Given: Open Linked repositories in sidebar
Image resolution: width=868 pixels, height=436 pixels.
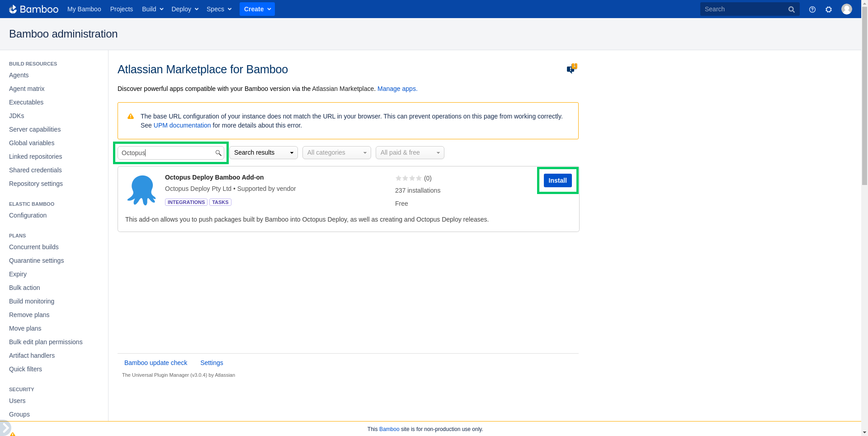Looking at the screenshot, I should click(36, 156).
